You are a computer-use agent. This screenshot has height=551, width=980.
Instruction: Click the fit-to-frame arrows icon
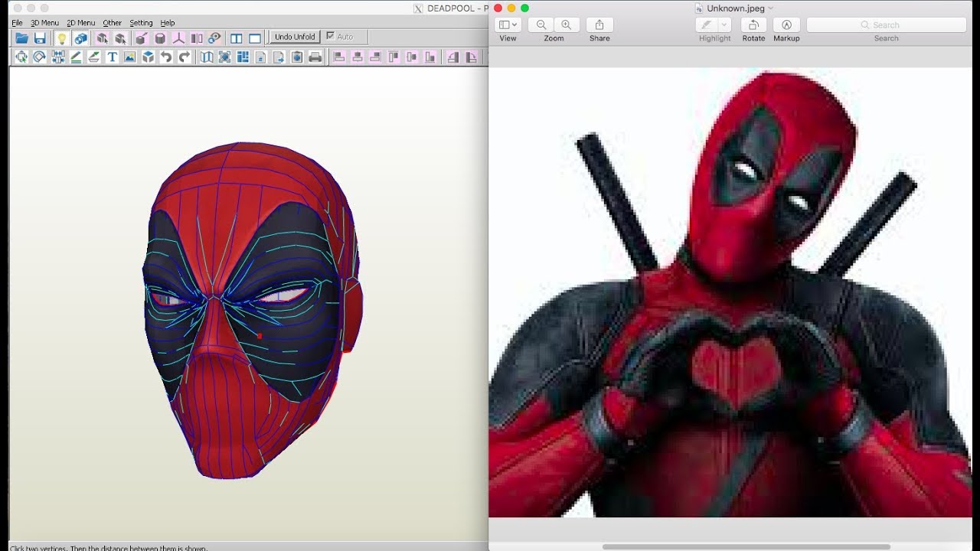coord(224,57)
